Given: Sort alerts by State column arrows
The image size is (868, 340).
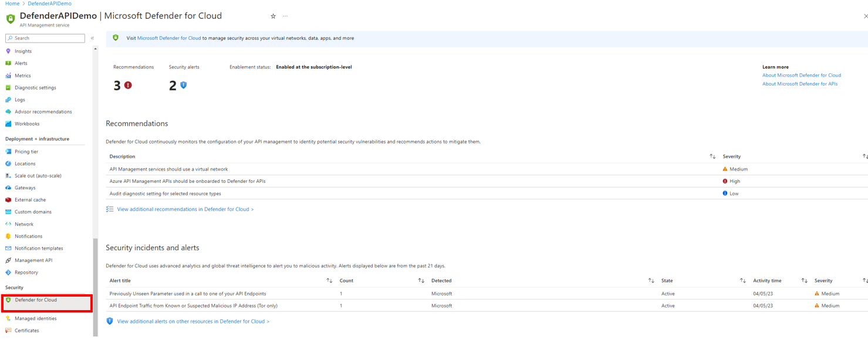Looking at the screenshot, I should click(x=743, y=281).
